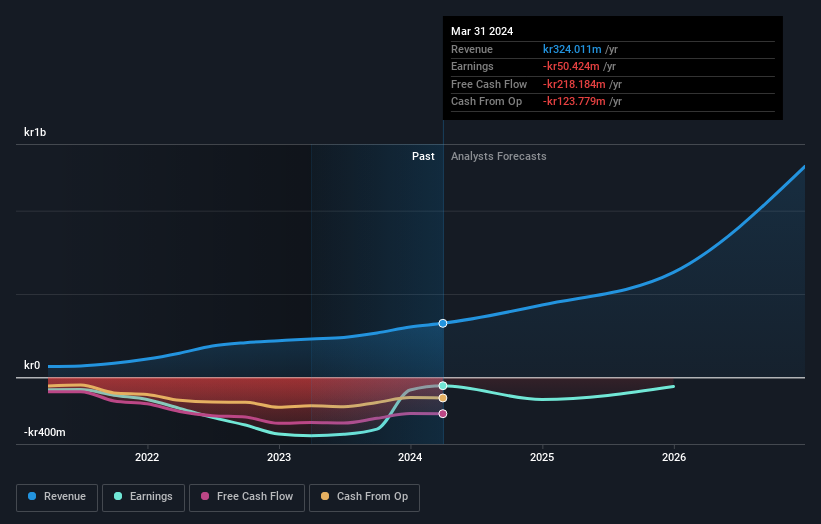
Task: Click the kr324.011m revenue value
Action: [x=572, y=49]
